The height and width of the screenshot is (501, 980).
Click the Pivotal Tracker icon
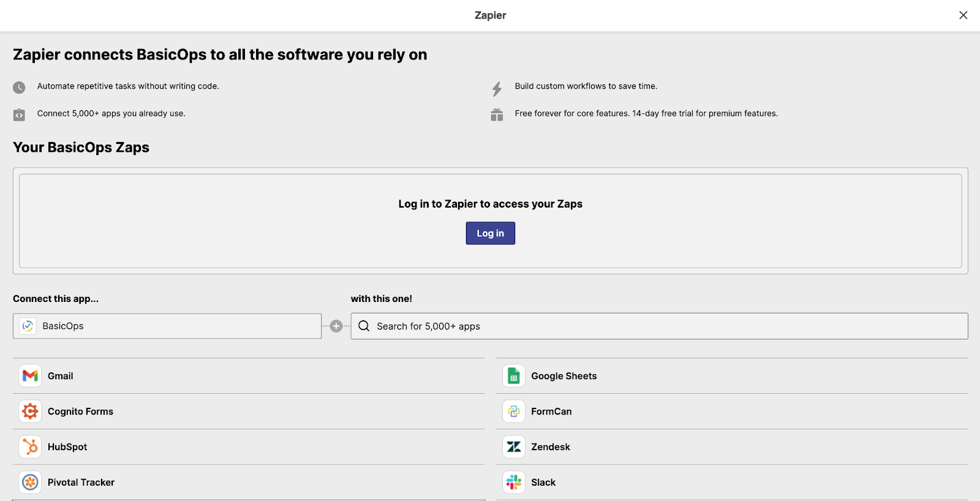[x=30, y=483]
